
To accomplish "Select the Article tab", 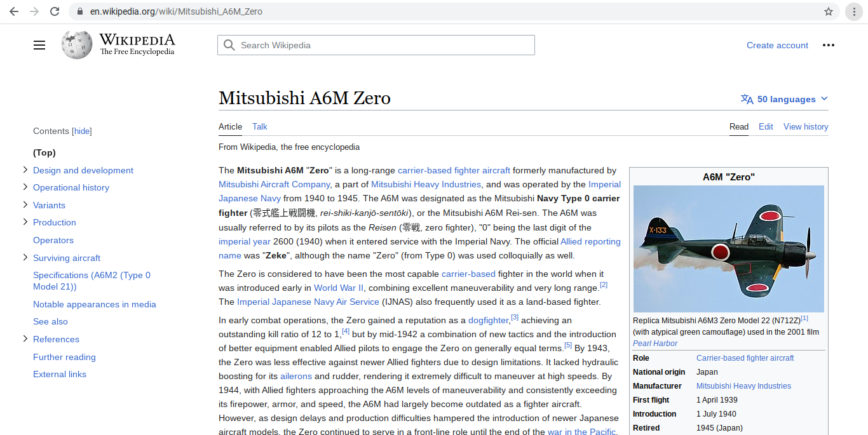I will 230,126.
